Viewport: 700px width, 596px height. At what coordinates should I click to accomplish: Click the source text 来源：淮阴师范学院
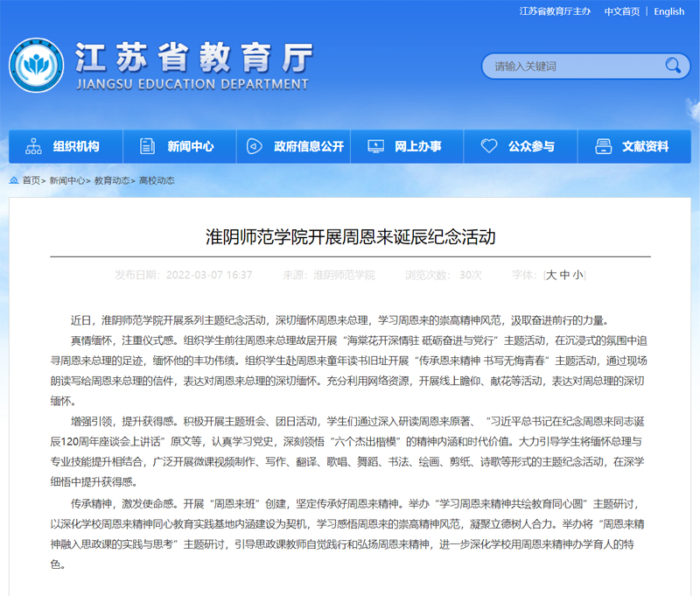329,275
